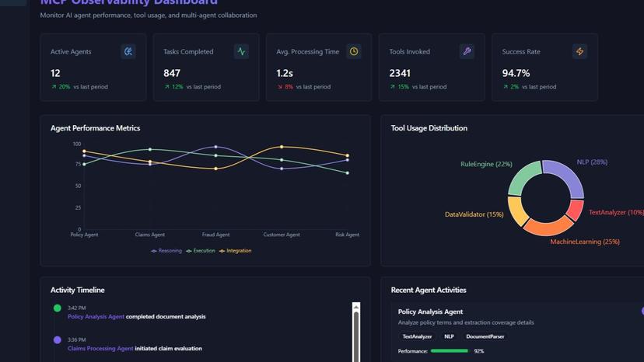The width and height of the screenshot is (644, 362).
Task: Click the purple timeline dot at 3:36 PM
Action: [57, 340]
